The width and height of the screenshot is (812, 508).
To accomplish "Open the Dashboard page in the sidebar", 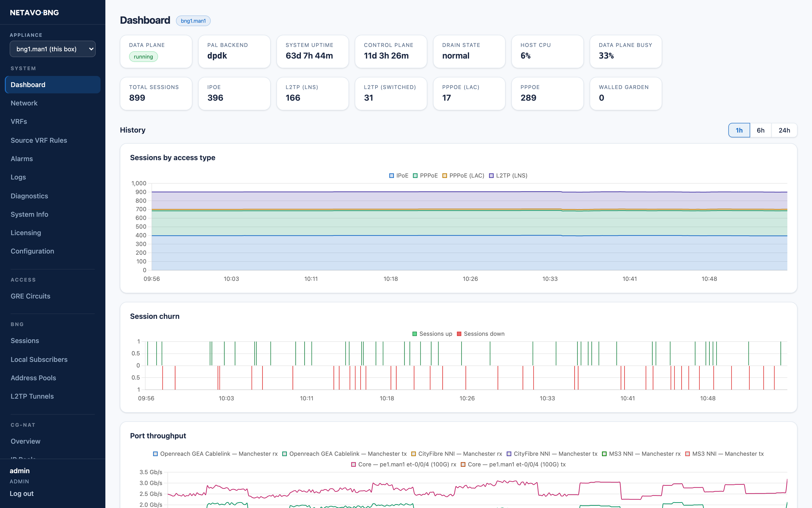I will point(53,85).
